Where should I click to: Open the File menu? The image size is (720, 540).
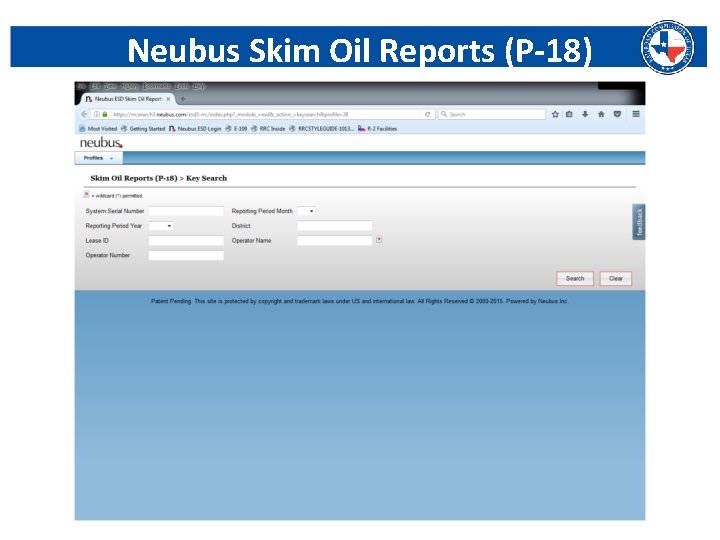tap(82, 86)
